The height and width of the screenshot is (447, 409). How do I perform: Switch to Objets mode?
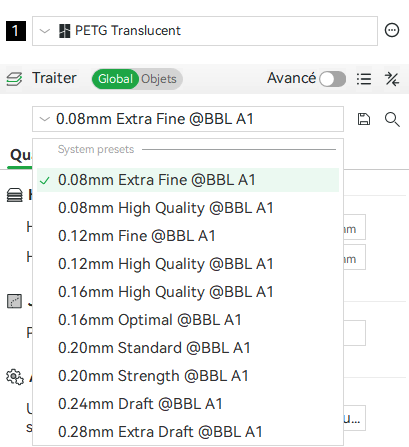point(159,79)
